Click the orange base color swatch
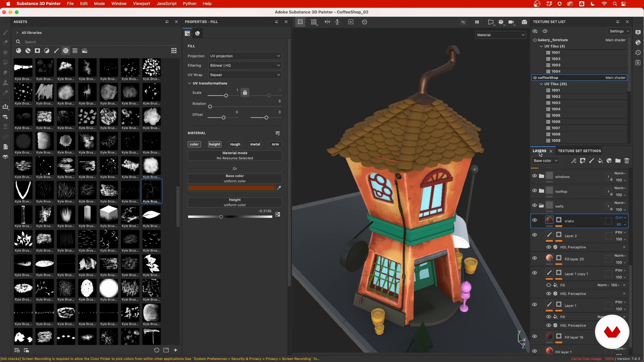The height and width of the screenshot is (362, 644). 231,188
